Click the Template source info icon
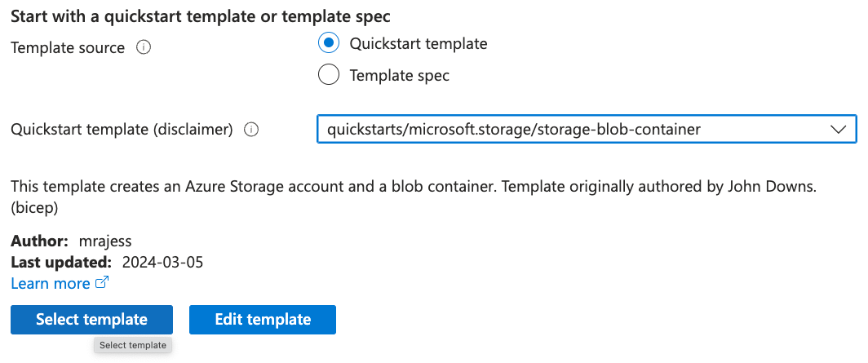868x363 pixels. (144, 47)
